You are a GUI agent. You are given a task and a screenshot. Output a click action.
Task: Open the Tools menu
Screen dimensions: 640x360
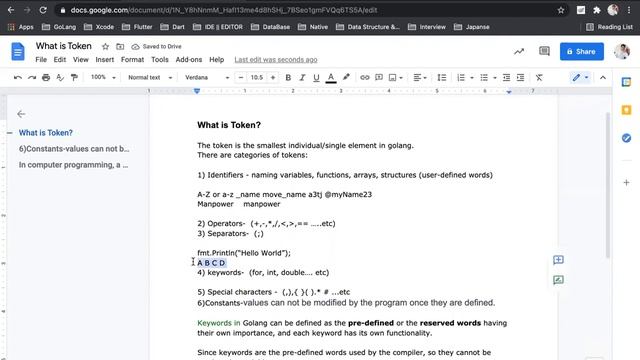click(160, 60)
